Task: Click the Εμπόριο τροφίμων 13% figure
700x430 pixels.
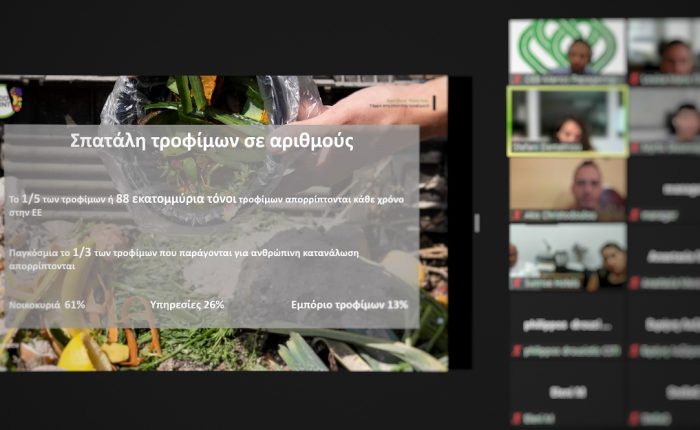Action: pos(350,305)
